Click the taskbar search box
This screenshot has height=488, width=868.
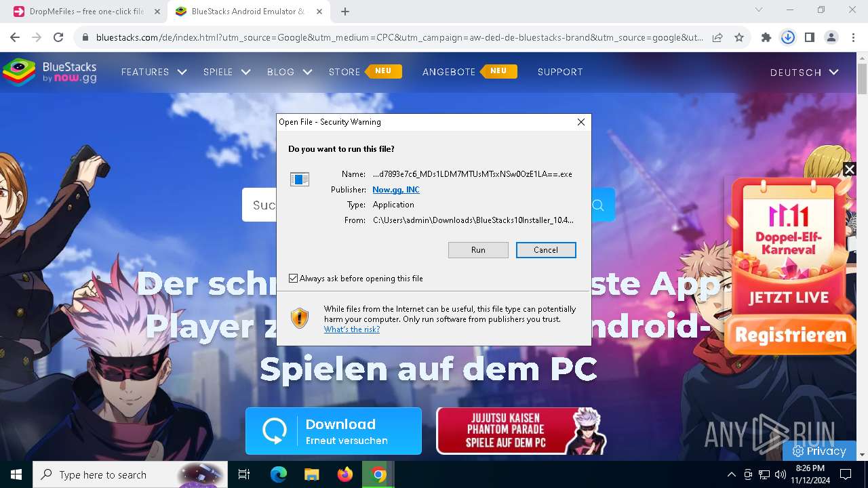point(130,474)
